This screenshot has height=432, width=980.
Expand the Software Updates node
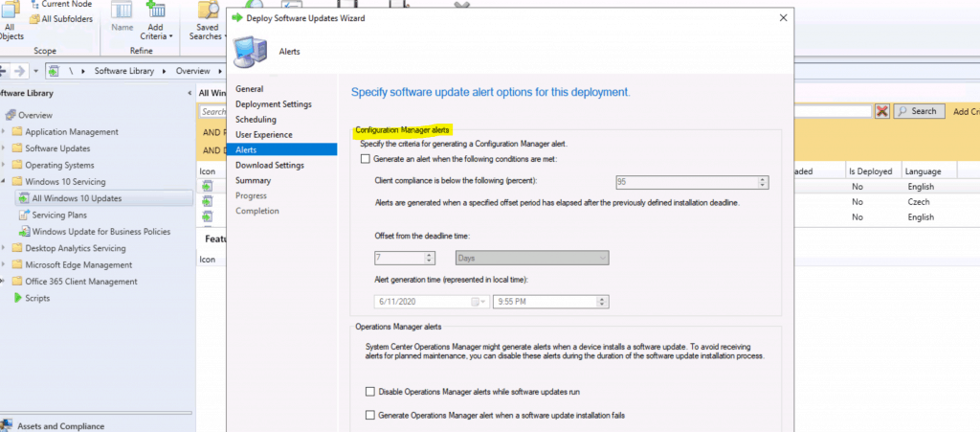click(4, 148)
